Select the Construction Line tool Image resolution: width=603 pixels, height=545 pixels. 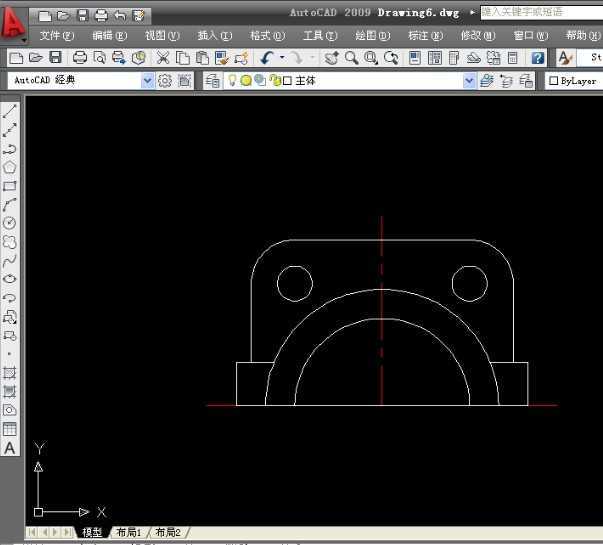10,130
